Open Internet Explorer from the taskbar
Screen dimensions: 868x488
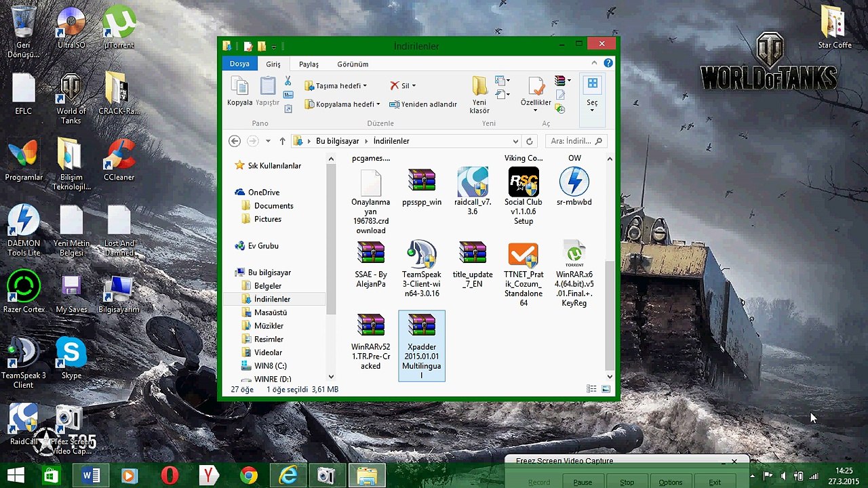pos(288,476)
